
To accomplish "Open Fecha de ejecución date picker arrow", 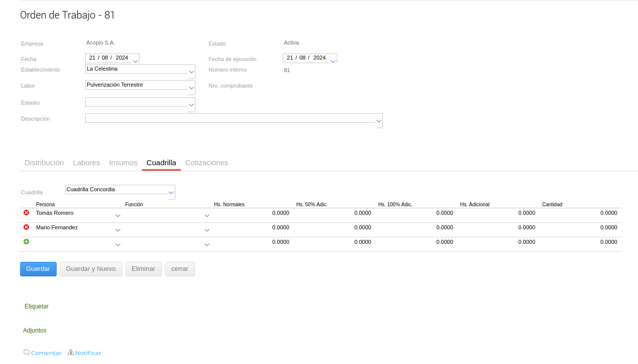I will [x=333, y=61].
